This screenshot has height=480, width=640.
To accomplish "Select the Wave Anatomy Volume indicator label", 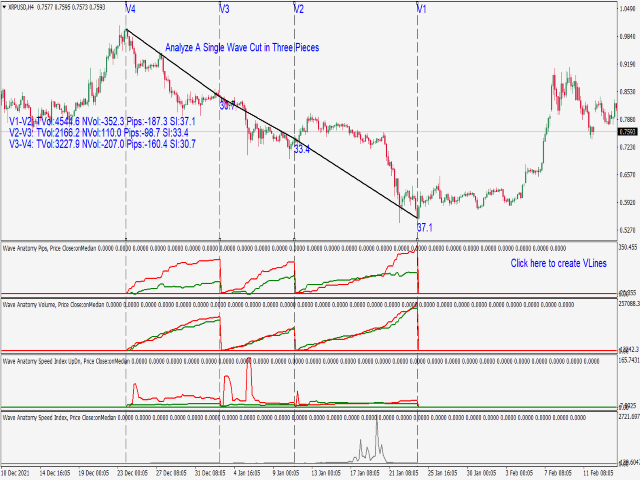I will [29, 304].
